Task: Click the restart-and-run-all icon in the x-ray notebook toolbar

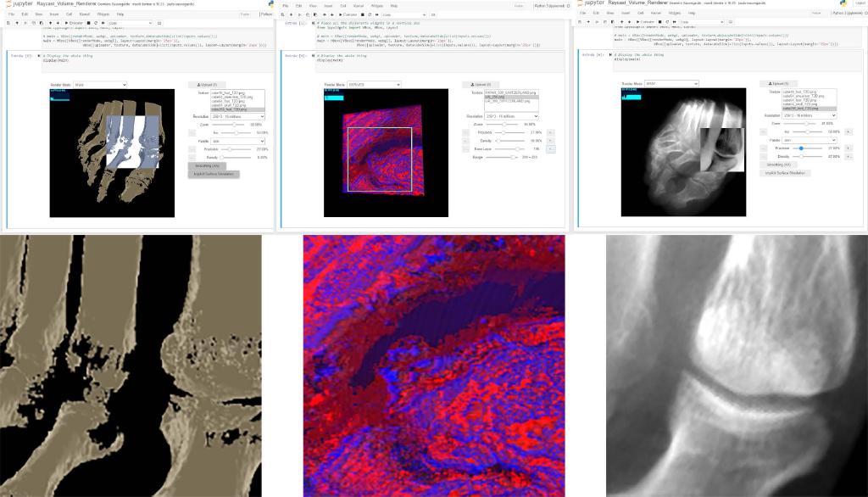Action: click(x=675, y=21)
